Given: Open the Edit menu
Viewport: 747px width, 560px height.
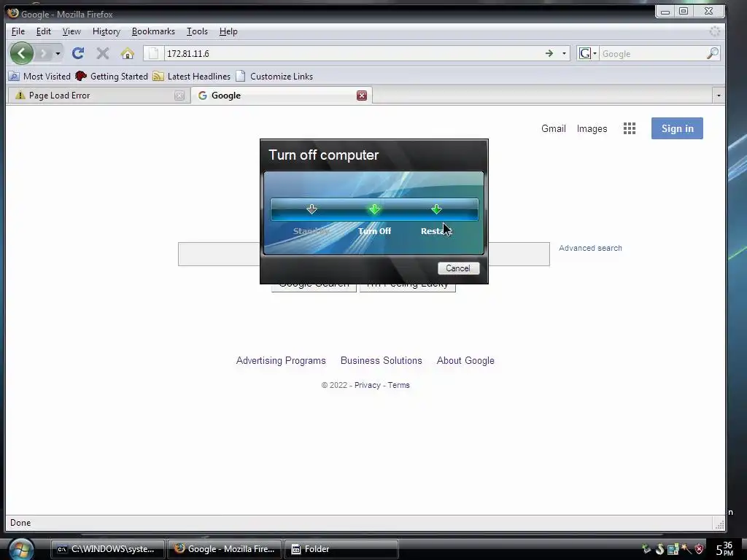Looking at the screenshot, I should (43, 31).
